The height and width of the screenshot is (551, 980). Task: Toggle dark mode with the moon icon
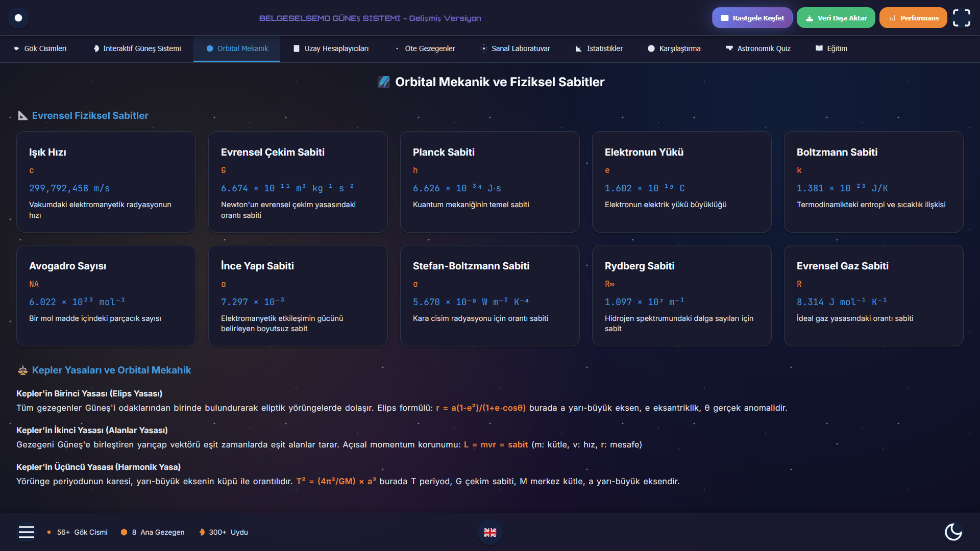tap(953, 532)
